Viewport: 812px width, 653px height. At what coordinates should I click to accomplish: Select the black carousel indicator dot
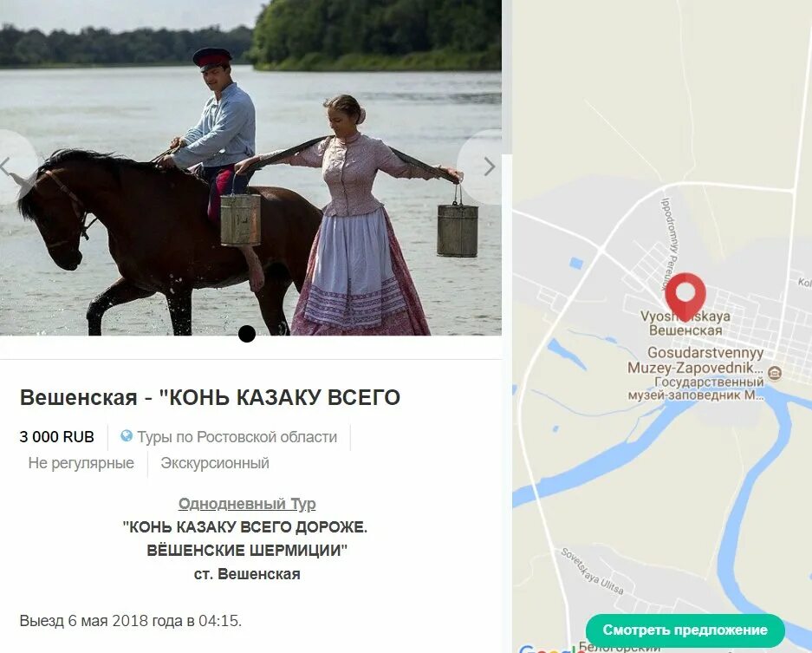tap(247, 334)
